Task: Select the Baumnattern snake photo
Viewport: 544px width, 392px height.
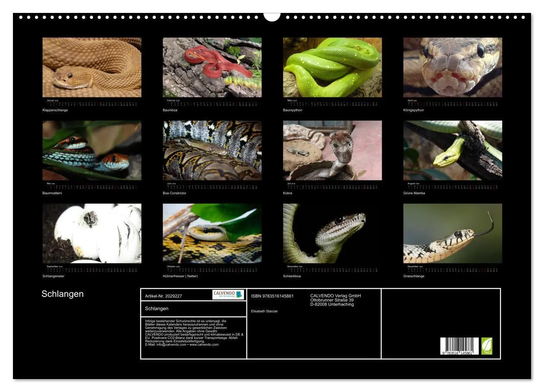Action: point(92,150)
